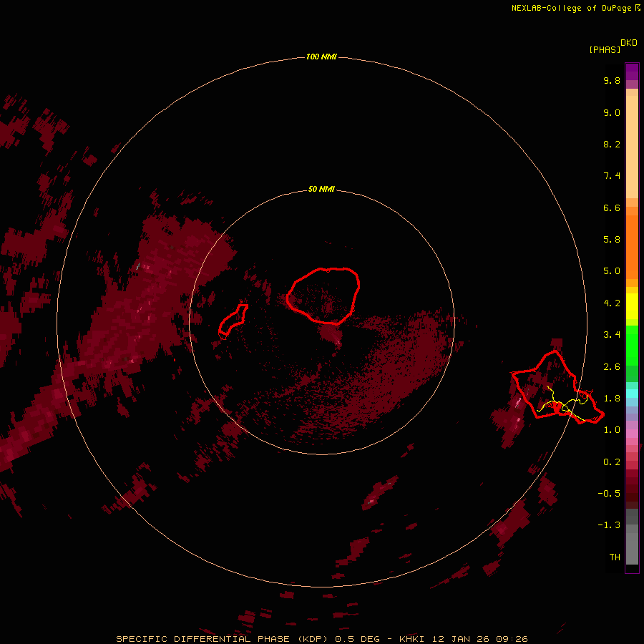The width and height of the screenshot is (644, 644).
Task: Click the [PHAS] label above color scale
Action: pyautogui.click(x=605, y=49)
